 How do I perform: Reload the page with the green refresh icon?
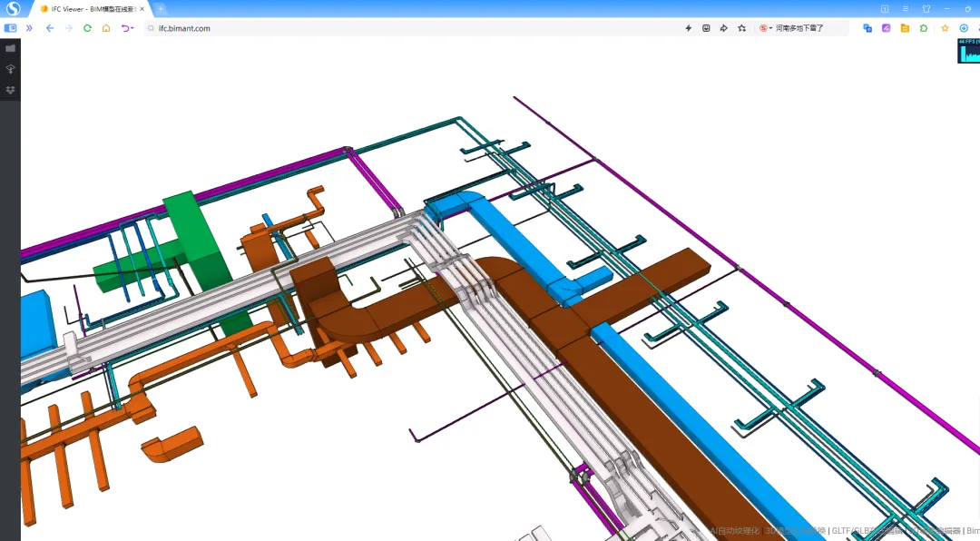tap(87, 28)
